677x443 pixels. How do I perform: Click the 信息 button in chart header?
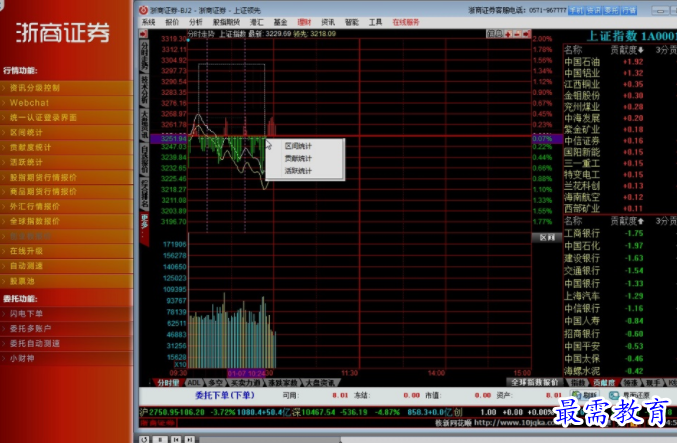click(x=494, y=34)
